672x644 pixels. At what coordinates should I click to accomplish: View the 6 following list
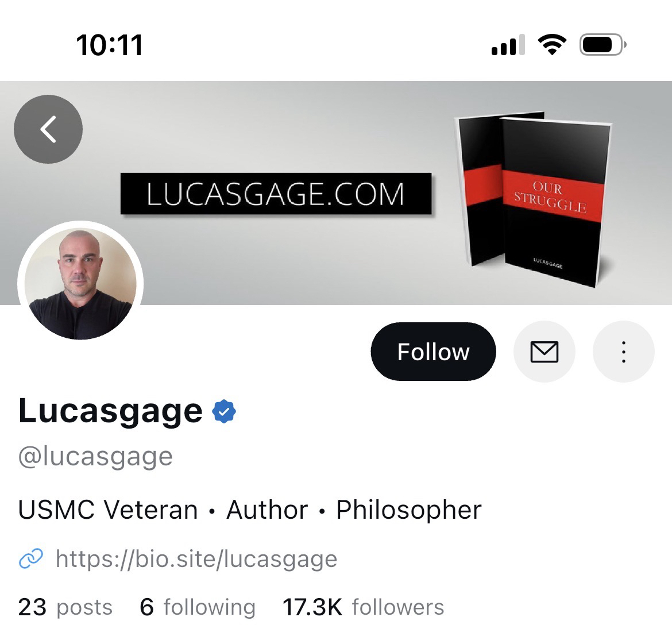(198, 607)
